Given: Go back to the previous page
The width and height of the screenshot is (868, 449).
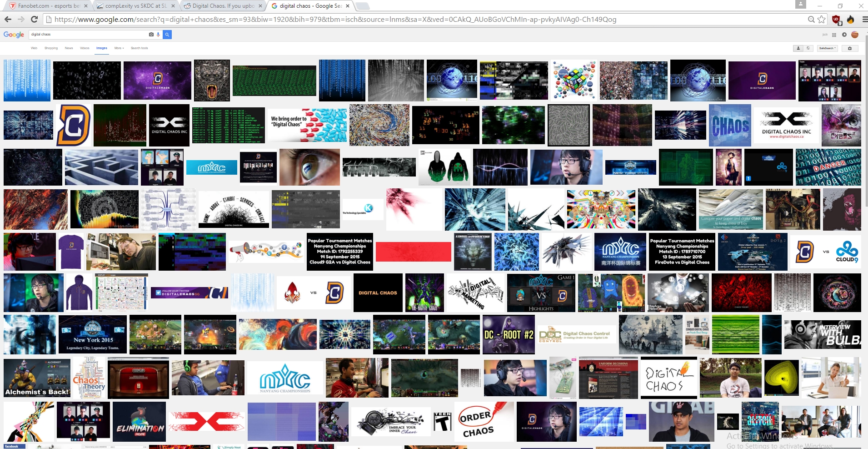Looking at the screenshot, I should click(8, 19).
